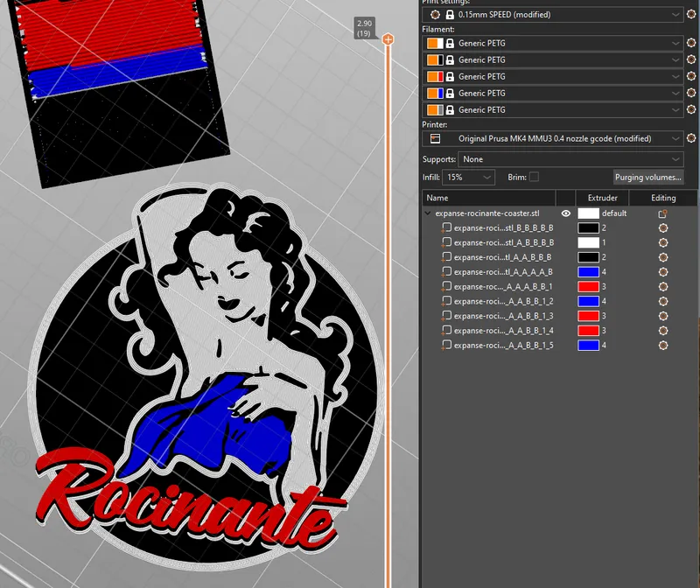This screenshot has height=588, width=700.
Task: Click the edit preset cog next to Printer
Action: point(691,138)
